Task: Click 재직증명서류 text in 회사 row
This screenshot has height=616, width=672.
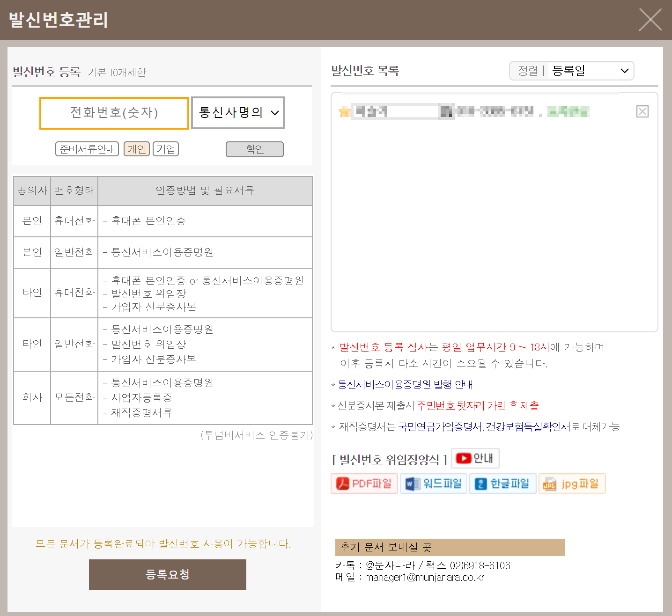Action: pyautogui.click(x=142, y=413)
